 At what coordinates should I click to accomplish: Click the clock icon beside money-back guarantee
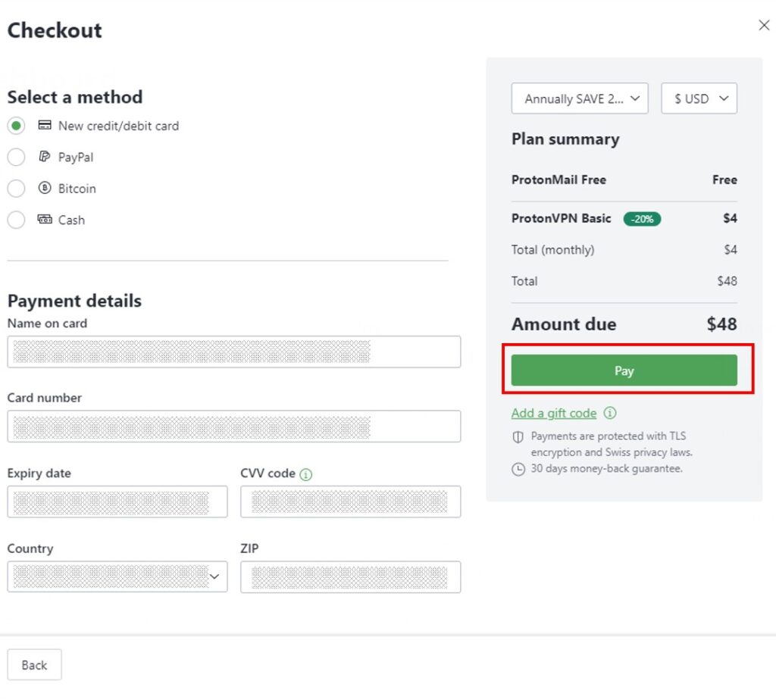(518, 469)
